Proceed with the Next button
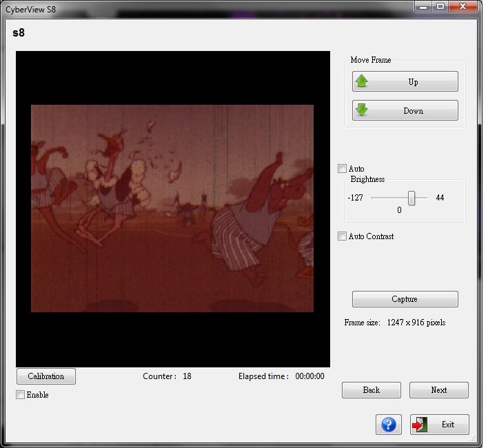This screenshot has height=448, width=488. [x=439, y=390]
